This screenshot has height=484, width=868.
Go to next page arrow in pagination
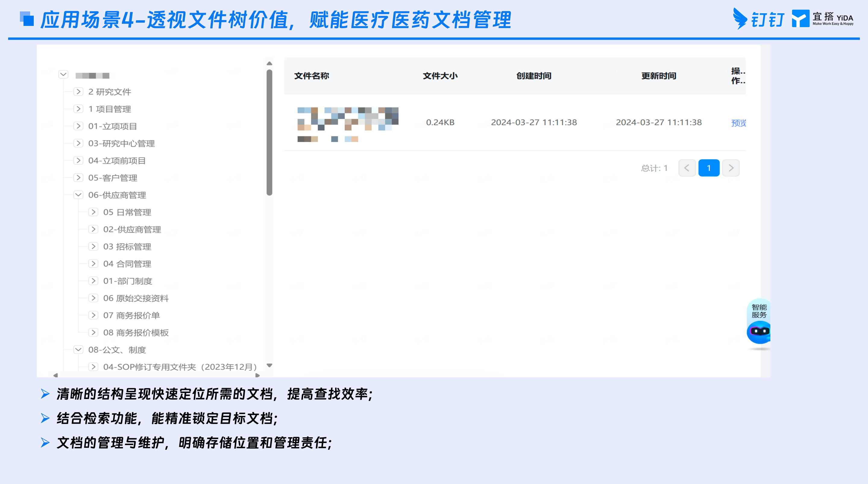click(731, 168)
